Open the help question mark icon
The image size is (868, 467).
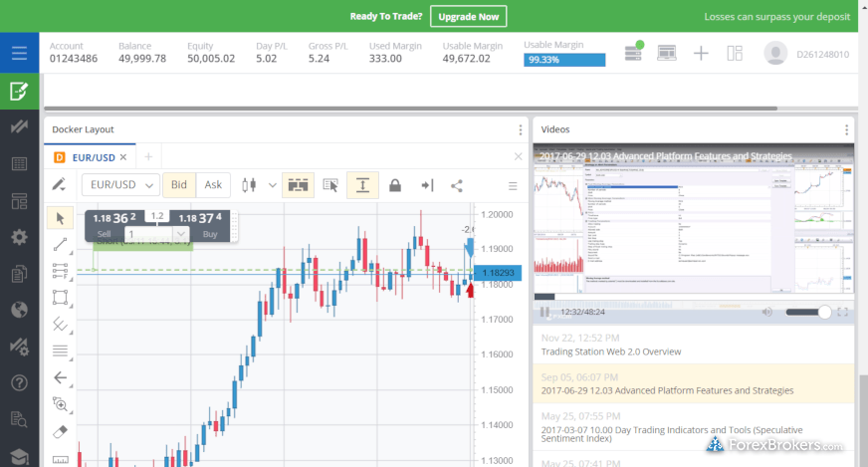pyautogui.click(x=19, y=382)
